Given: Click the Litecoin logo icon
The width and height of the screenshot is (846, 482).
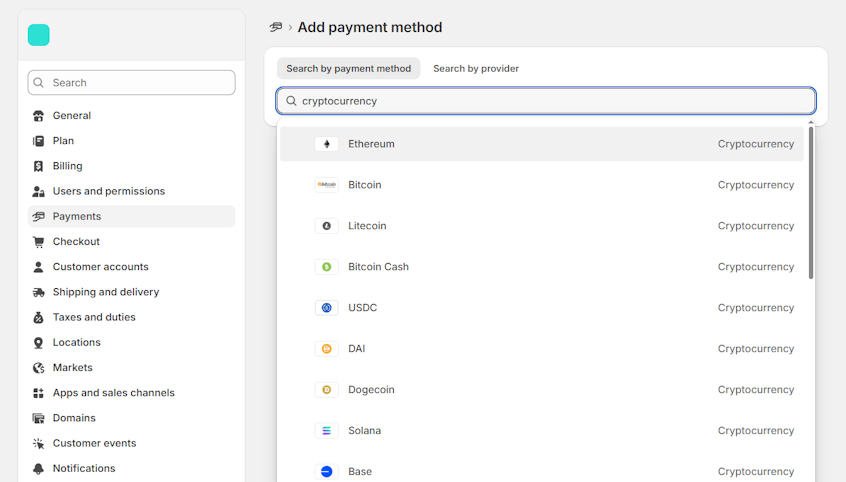Looking at the screenshot, I should [x=326, y=226].
